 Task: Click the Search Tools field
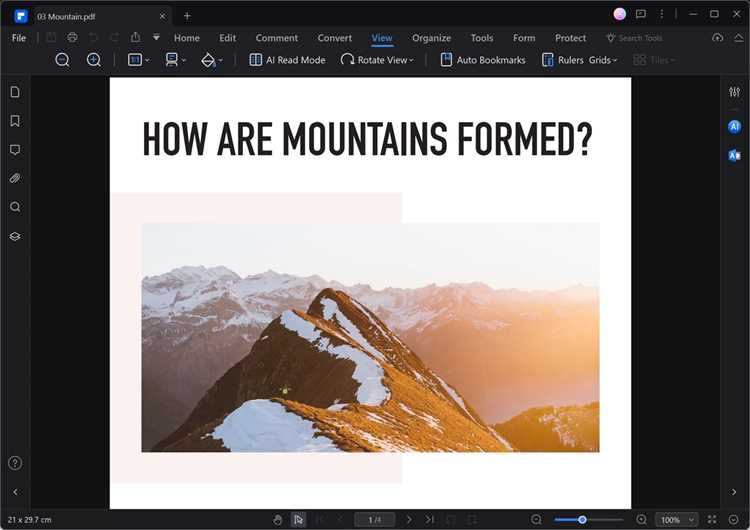[634, 38]
